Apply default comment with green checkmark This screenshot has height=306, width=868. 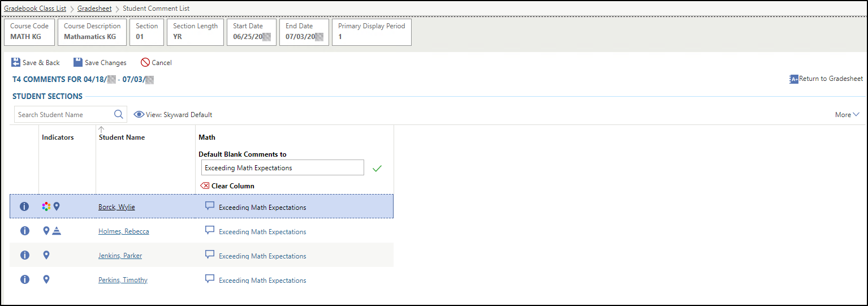(377, 168)
